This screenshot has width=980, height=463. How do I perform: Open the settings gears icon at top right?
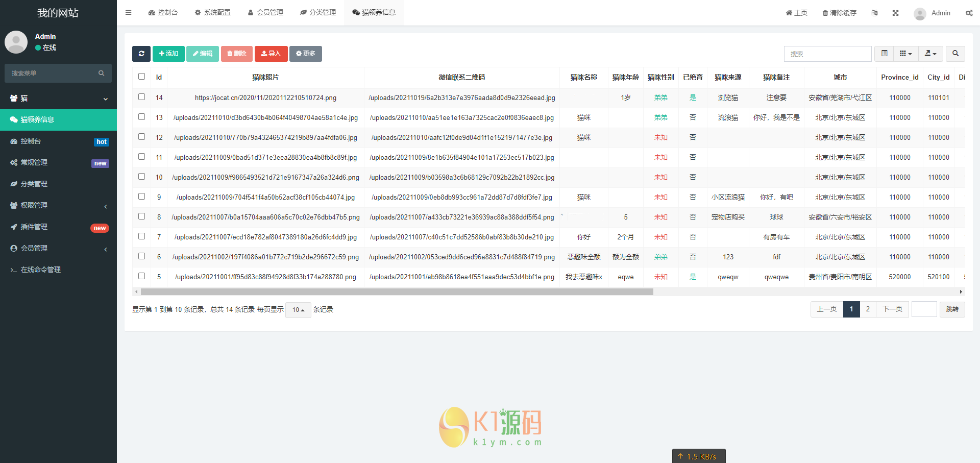[969, 13]
